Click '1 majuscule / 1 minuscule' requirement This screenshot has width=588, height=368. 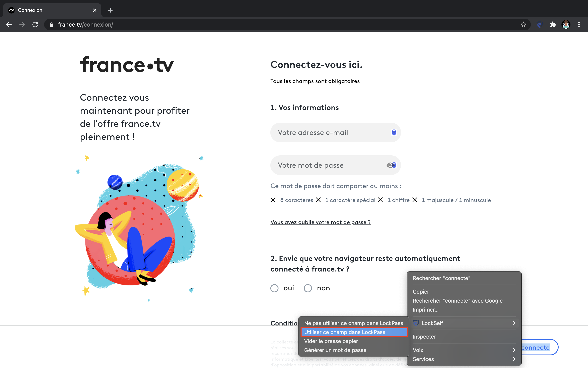click(x=456, y=200)
